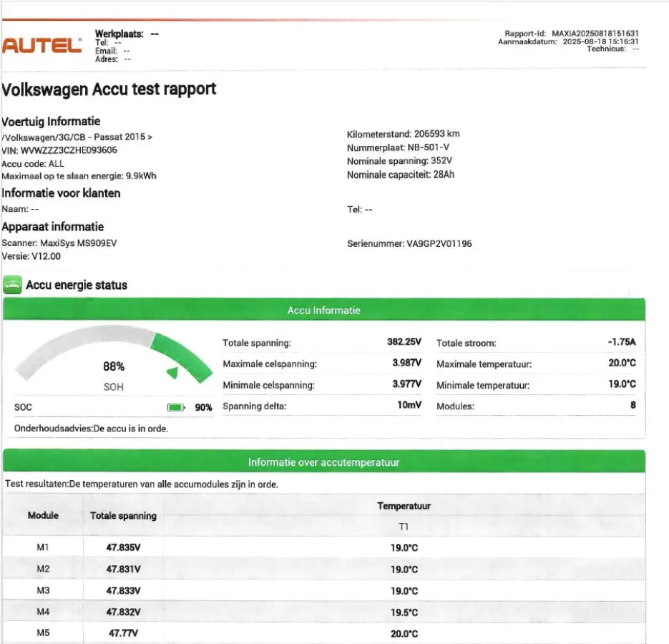Click the Volkswagen Accu test rapport title
Viewport: 669px width, 644px height.
click(x=109, y=89)
